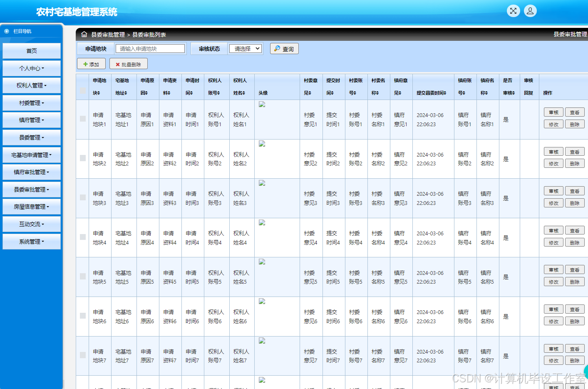Viewport: 588px width, 389px height.
Task: Expand the 村委管理 sidebar menu
Action: 32,103
